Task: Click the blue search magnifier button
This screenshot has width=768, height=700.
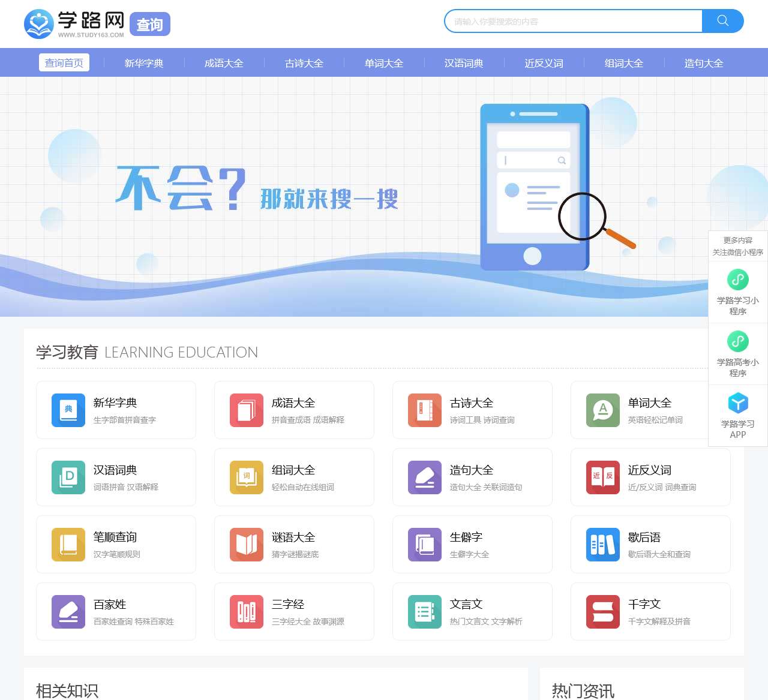Action: coord(722,21)
